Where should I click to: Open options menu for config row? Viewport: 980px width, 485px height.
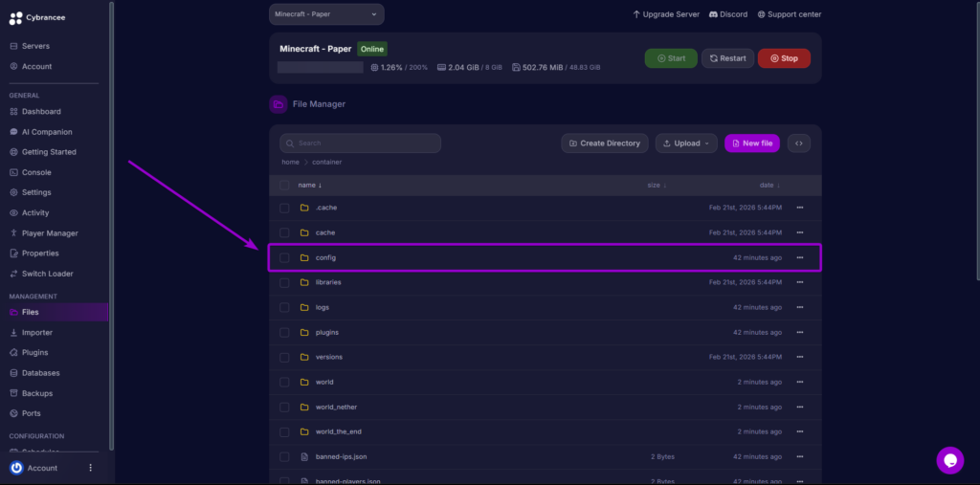(800, 257)
